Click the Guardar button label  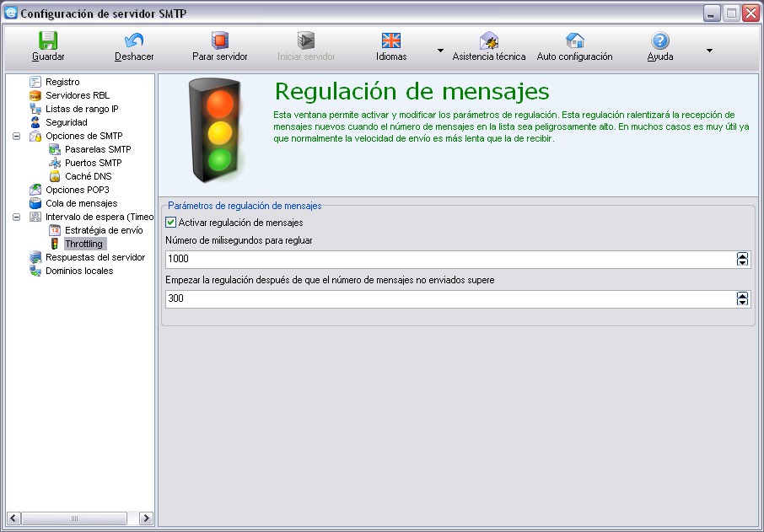point(48,56)
